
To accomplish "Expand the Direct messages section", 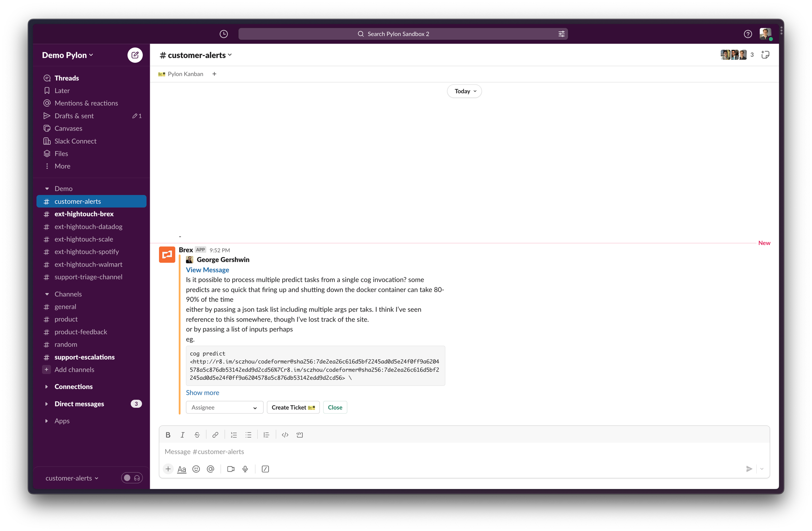I will point(79,404).
